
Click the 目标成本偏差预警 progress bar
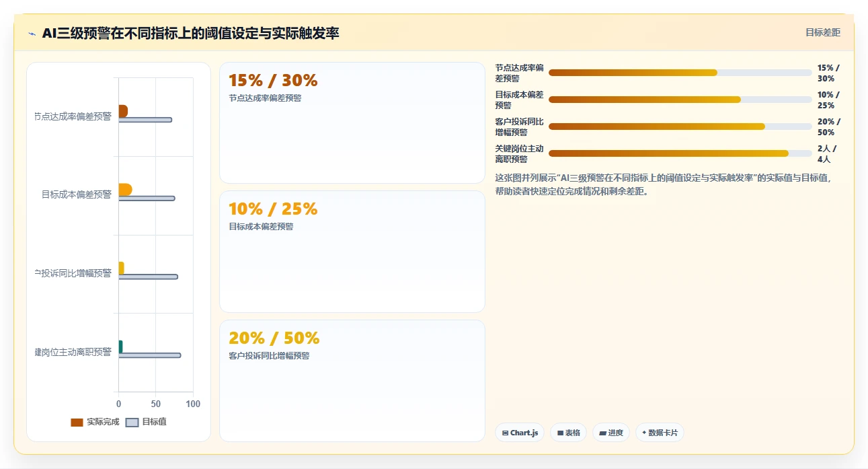click(x=680, y=100)
